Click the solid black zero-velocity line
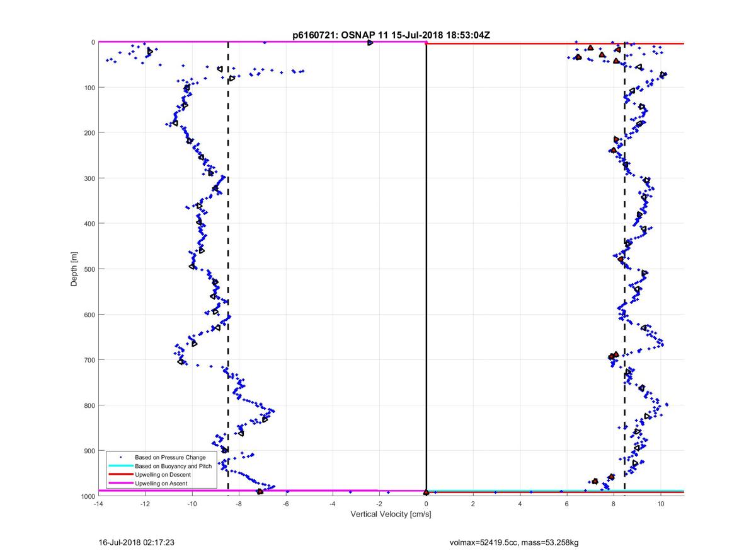 coord(427,268)
